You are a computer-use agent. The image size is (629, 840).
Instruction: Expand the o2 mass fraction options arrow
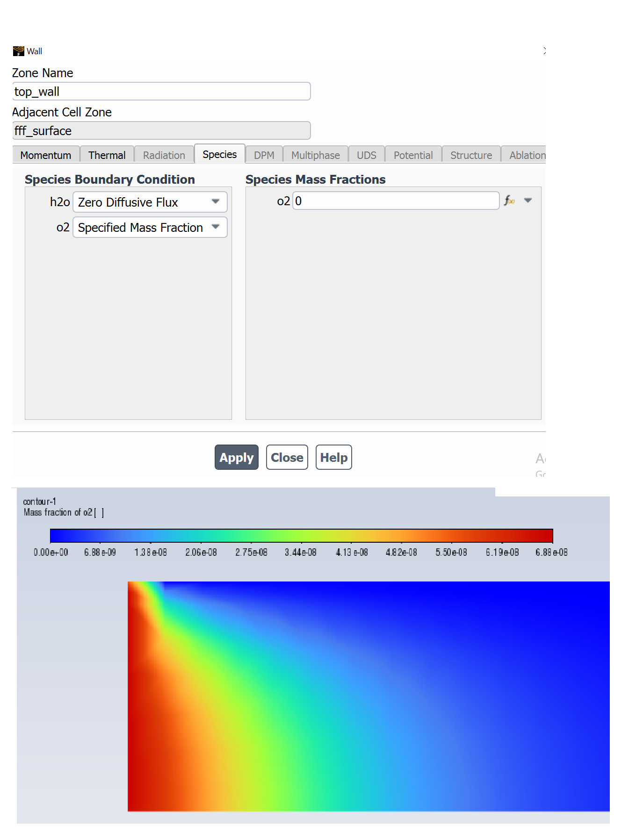pos(528,201)
